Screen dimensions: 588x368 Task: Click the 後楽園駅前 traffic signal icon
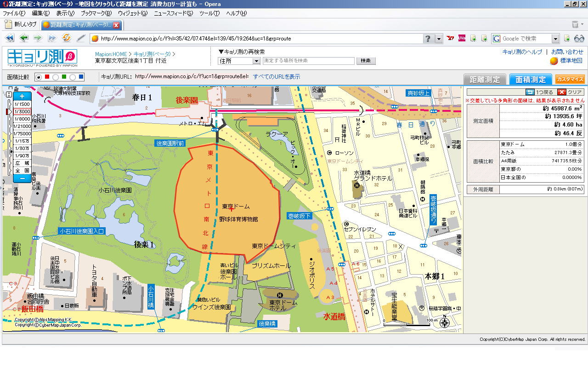215,131
